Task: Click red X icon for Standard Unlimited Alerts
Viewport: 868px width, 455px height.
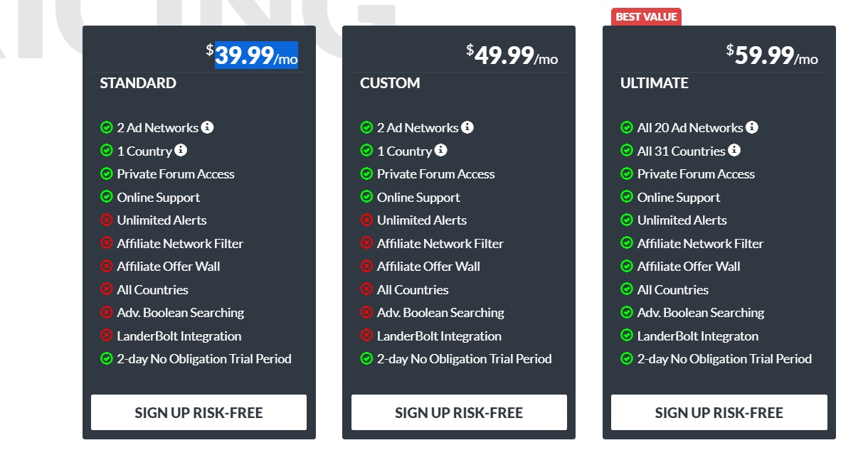Action: click(106, 220)
